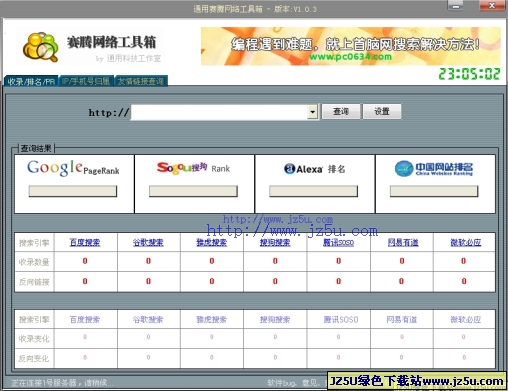
Task: Click the greyed 百度搜索 header in the changes table
Action: pos(85,320)
